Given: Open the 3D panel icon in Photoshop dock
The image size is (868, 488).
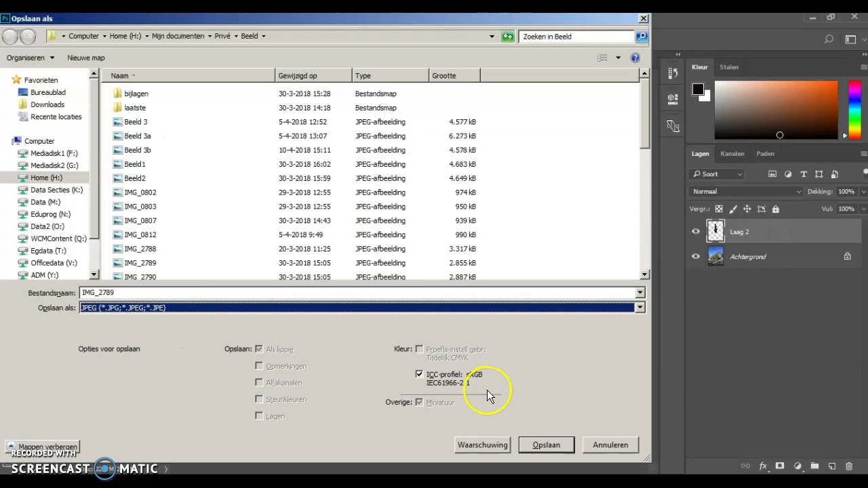Looking at the screenshot, I should (x=673, y=126).
